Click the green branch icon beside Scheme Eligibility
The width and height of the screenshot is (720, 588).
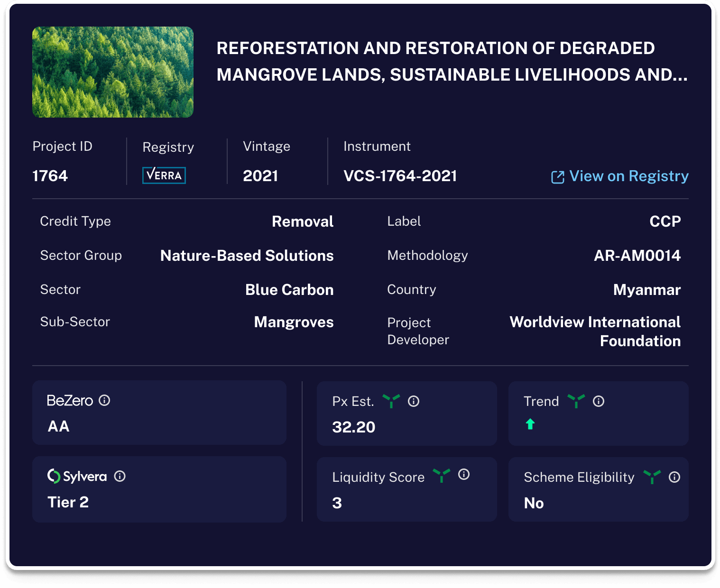(x=653, y=477)
